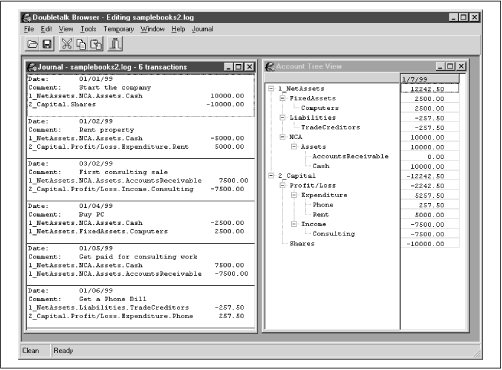Image resolution: width=502 pixels, height=370 pixels.
Task: Select the AccountsReceivable tree item
Action: (350, 156)
